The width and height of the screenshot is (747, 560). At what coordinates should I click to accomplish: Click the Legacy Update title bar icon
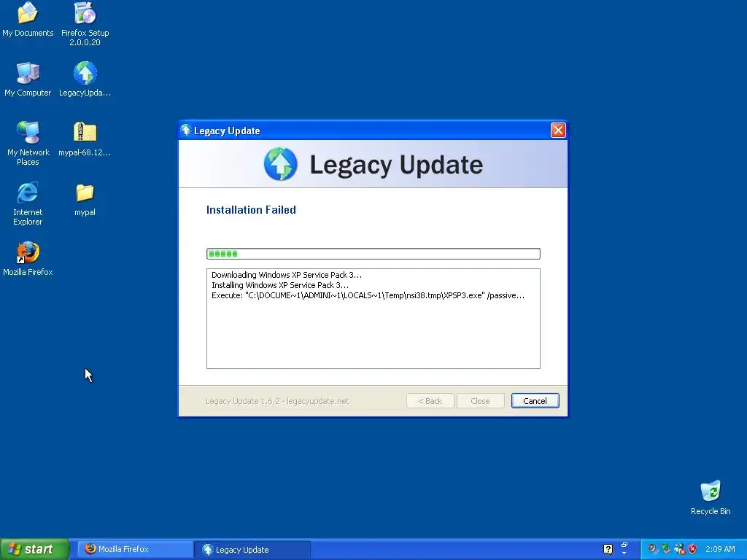[x=186, y=131]
